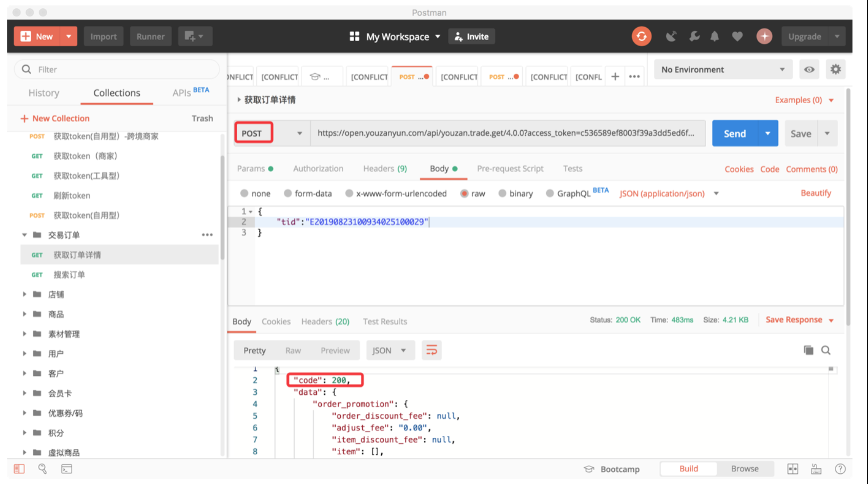Viewport: 868px width, 484px height.
Task: Click the heart icon in header
Action: coord(737,36)
